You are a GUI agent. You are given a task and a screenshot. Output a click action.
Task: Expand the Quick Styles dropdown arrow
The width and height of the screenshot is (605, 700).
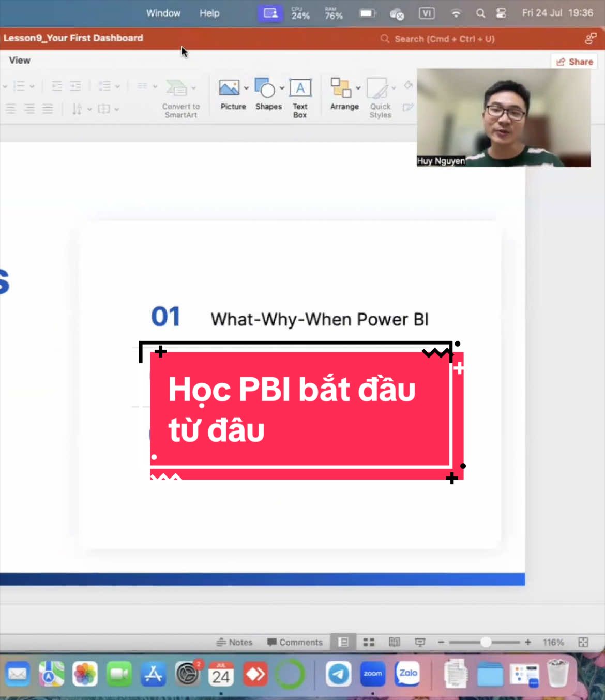(394, 88)
